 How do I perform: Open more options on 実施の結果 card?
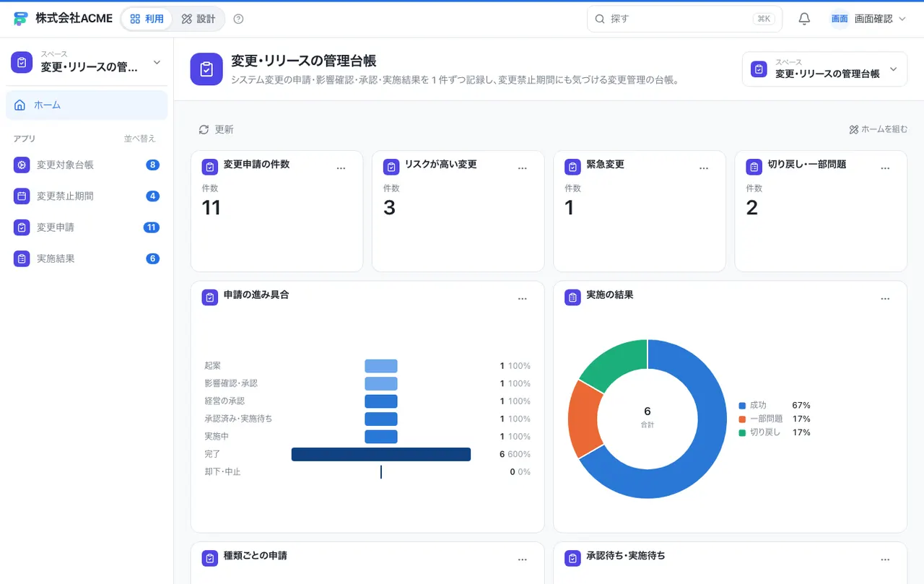(885, 299)
